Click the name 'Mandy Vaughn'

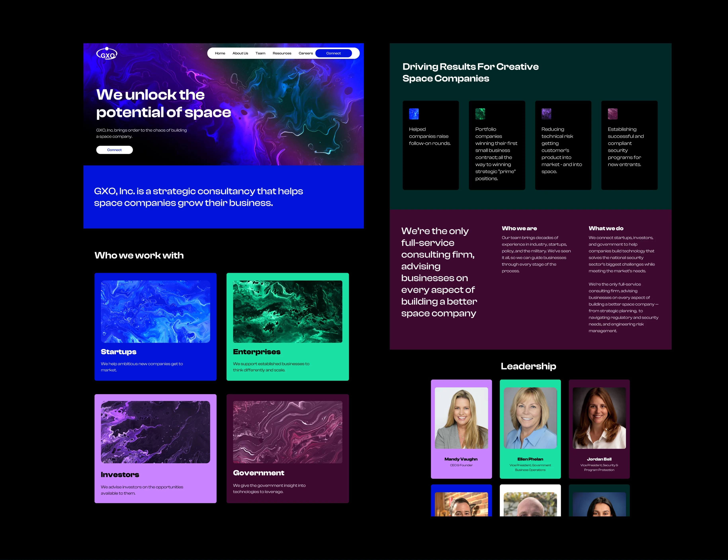(x=461, y=459)
